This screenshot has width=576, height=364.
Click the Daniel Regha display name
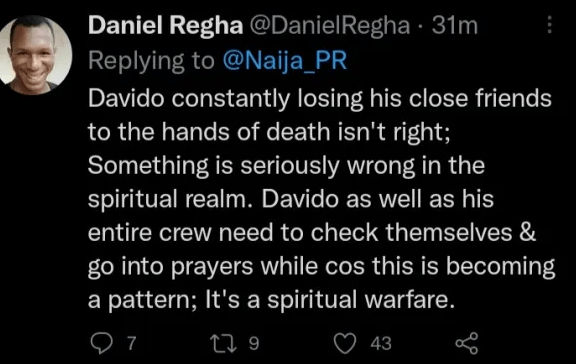click(165, 26)
